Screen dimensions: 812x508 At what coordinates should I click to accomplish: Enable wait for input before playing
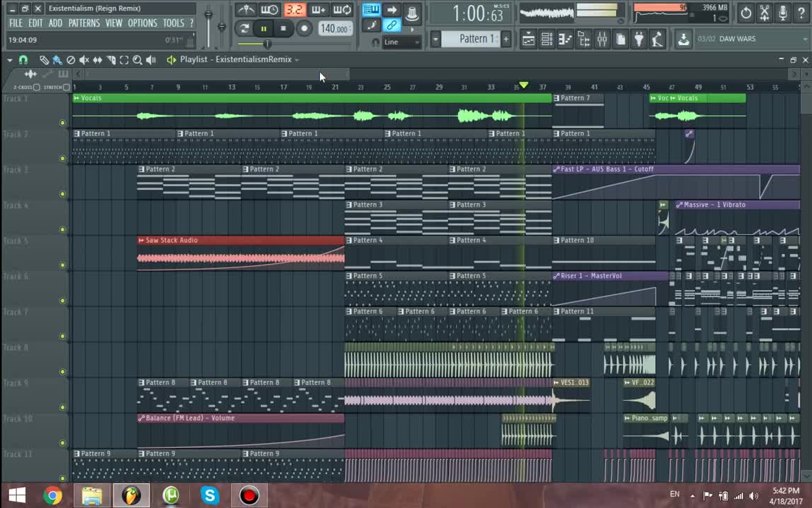coord(269,9)
